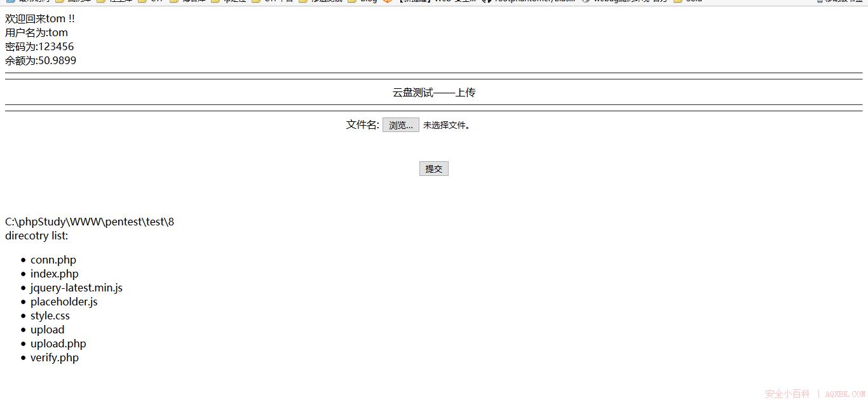Viewport: 868px width, 400px height.
Task: Select index.php in the directory list
Action: pyautogui.click(x=55, y=274)
